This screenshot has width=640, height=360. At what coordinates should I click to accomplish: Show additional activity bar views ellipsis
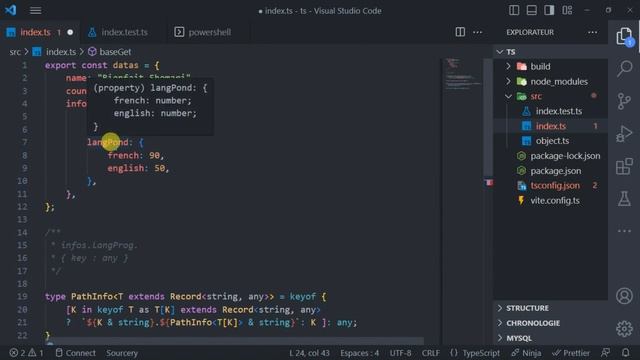coord(624,231)
